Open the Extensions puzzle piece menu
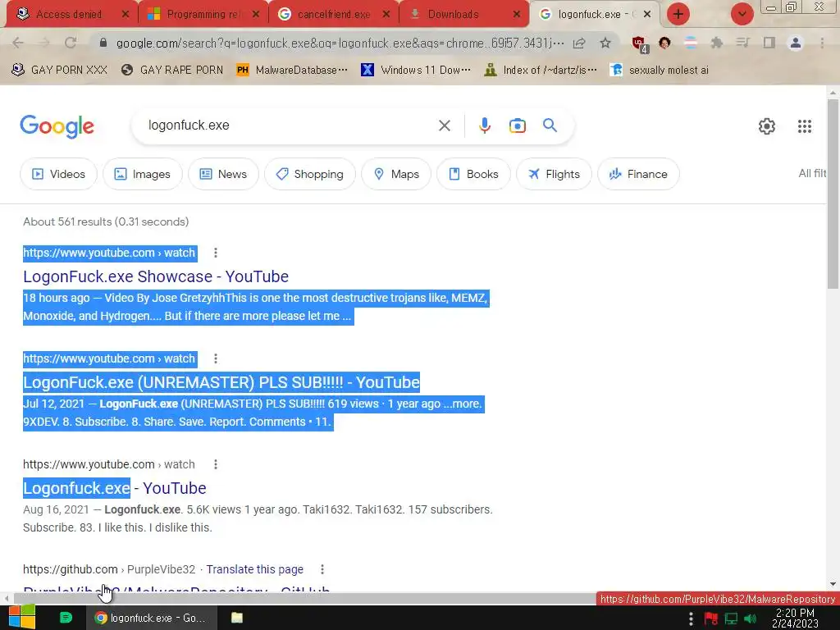The height and width of the screenshot is (630, 840). [x=717, y=43]
